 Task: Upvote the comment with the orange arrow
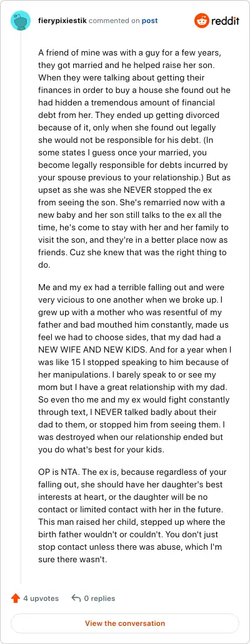click(16, 598)
